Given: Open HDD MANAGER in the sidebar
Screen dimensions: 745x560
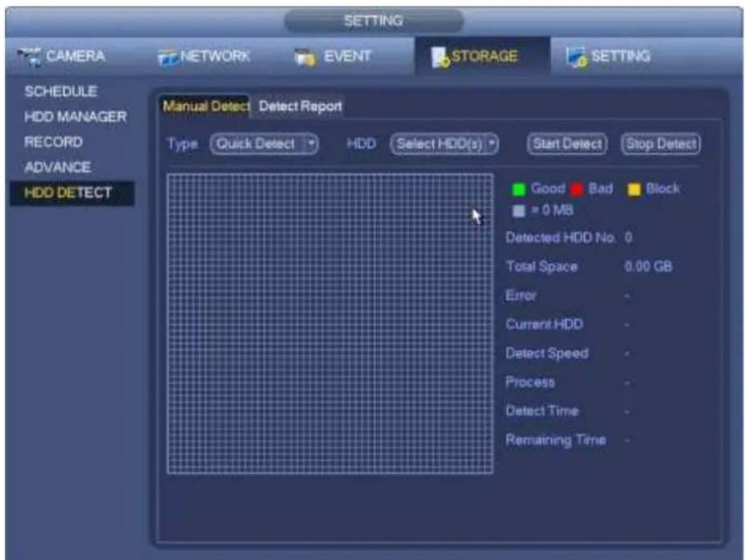Looking at the screenshot, I should pyautogui.click(x=75, y=116).
